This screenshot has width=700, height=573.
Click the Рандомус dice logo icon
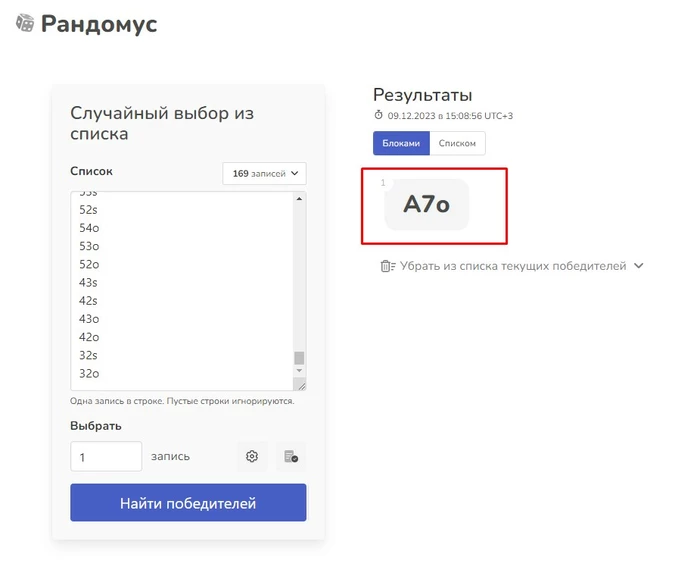25,23
